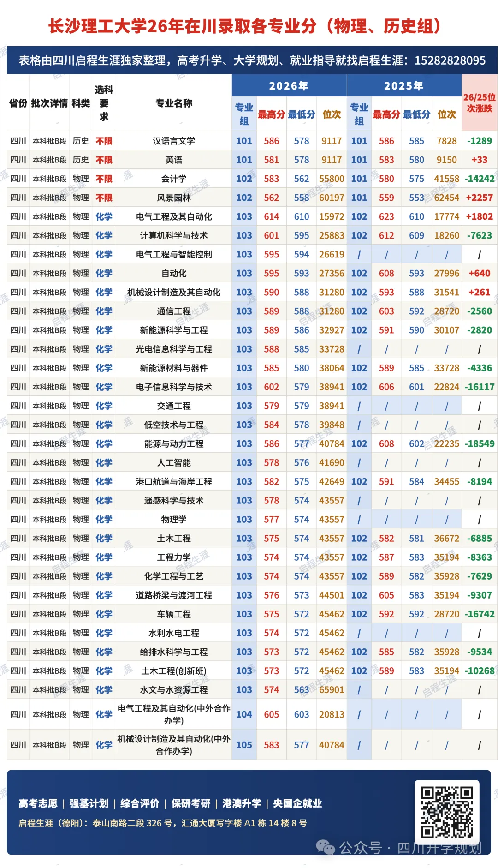Select the 港口航道与海岸工程 major cell
The width and height of the screenshot is (498, 868).
(174, 481)
